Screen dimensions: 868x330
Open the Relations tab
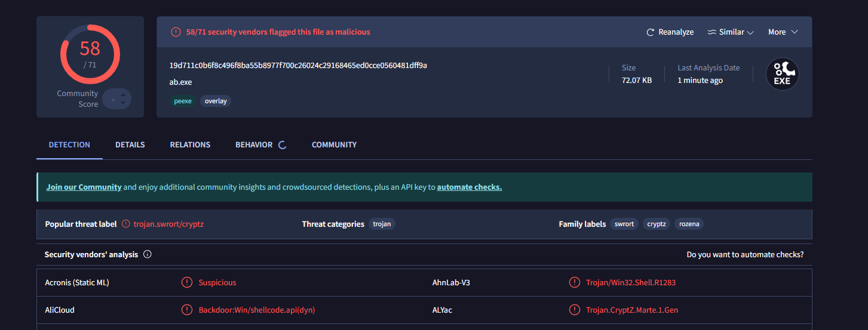pos(190,145)
